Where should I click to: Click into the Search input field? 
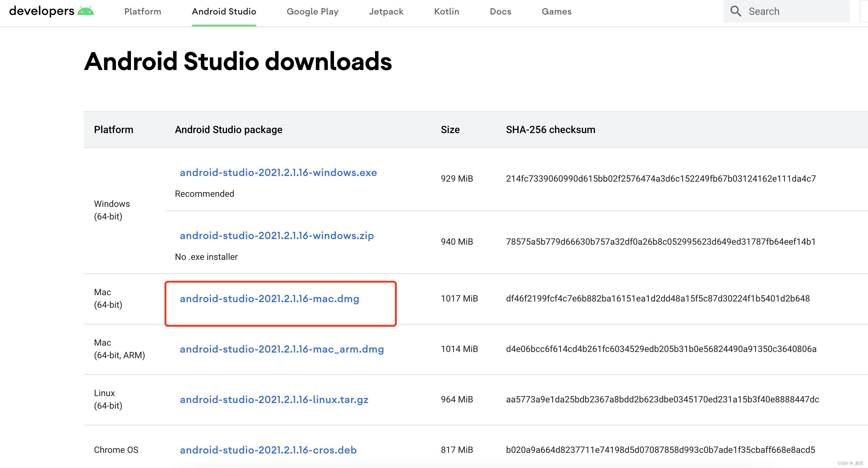(785, 11)
